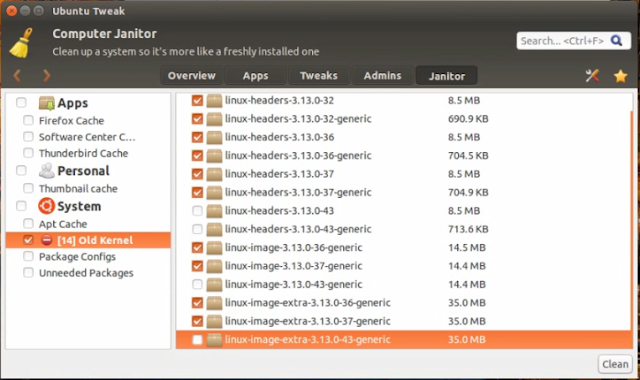Uncheck linux-headers-3.13.0-37 checkbox
Image resolution: width=640 pixels, height=380 pixels.
click(x=197, y=174)
